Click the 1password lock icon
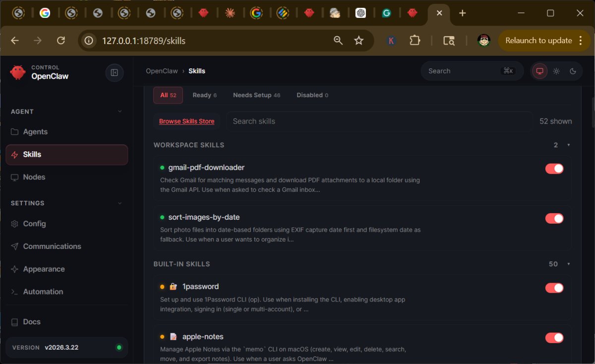 tap(173, 287)
